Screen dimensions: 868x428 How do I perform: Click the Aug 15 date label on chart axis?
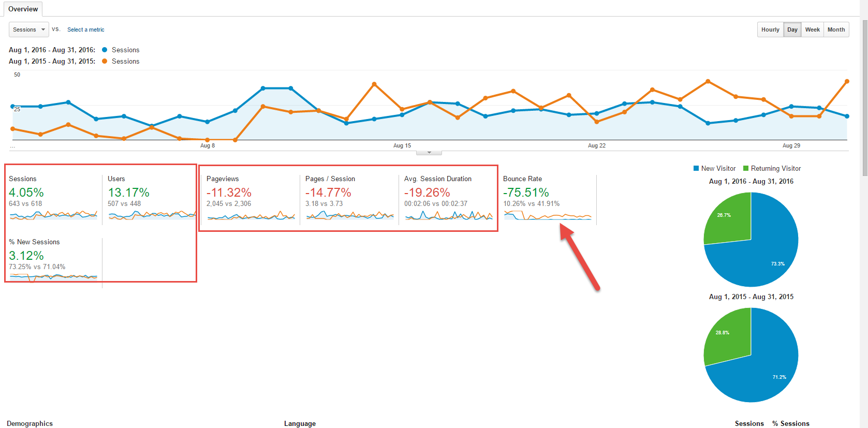point(402,145)
